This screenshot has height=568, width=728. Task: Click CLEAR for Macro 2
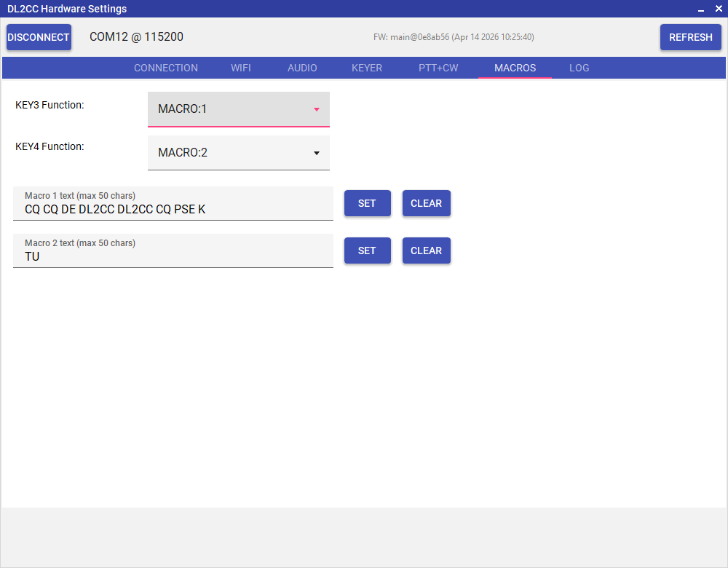(426, 251)
